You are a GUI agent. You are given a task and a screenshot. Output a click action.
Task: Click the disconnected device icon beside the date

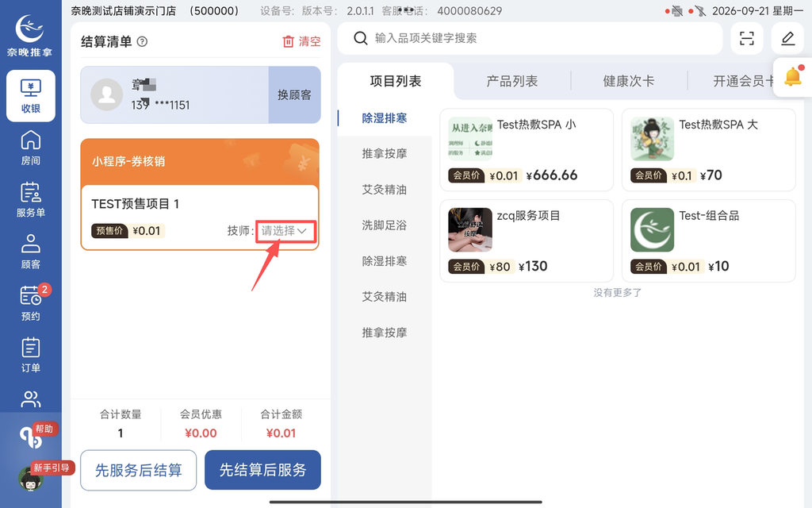click(x=700, y=11)
